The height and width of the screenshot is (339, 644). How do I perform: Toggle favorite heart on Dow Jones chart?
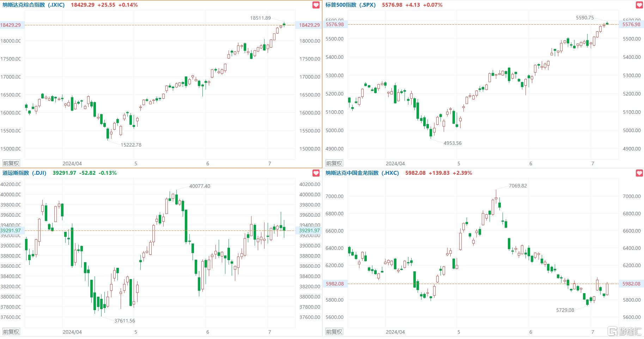click(x=316, y=173)
